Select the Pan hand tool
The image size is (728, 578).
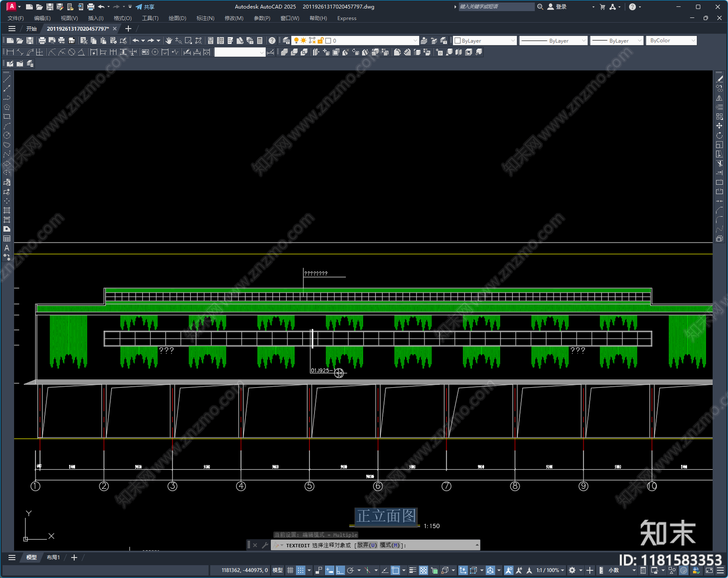(x=169, y=41)
